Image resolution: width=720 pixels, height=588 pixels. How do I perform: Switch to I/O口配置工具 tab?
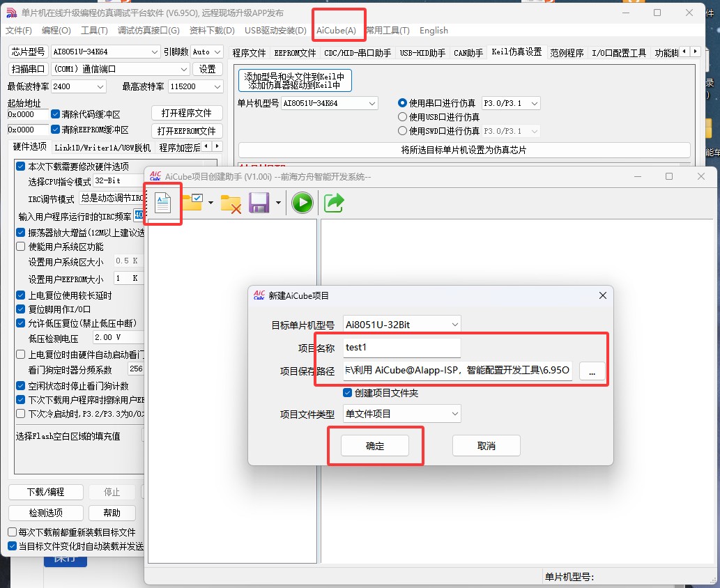click(x=618, y=53)
